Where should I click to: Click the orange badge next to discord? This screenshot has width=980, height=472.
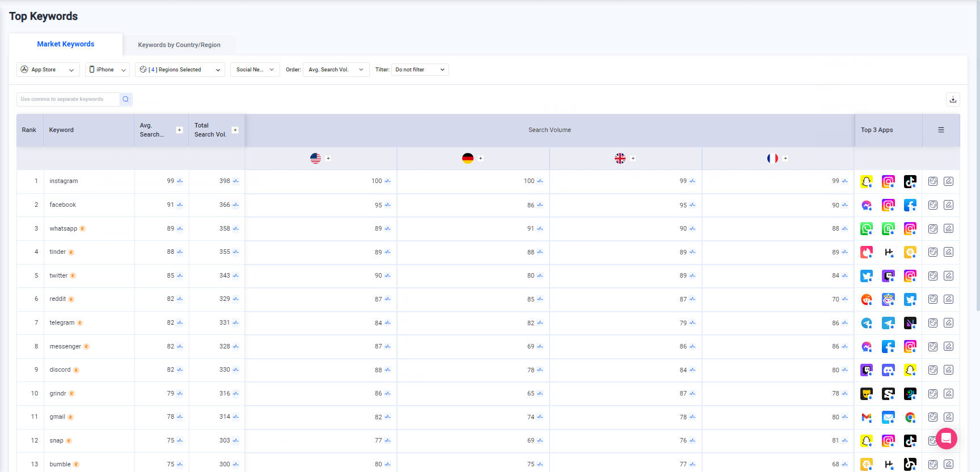tap(76, 371)
